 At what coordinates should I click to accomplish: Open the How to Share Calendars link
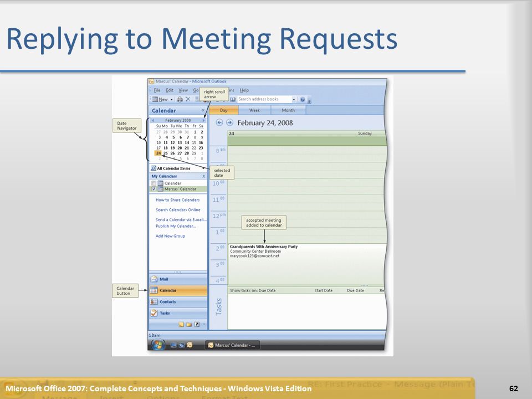[177, 200]
